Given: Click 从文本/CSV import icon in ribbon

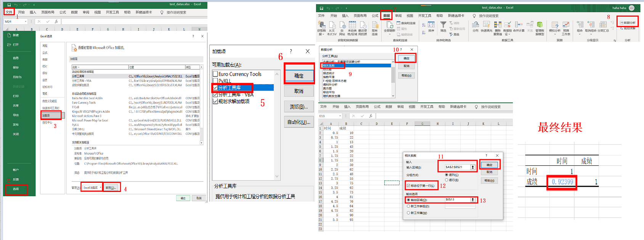Looking at the screenshot, I should tap(332, 25).
